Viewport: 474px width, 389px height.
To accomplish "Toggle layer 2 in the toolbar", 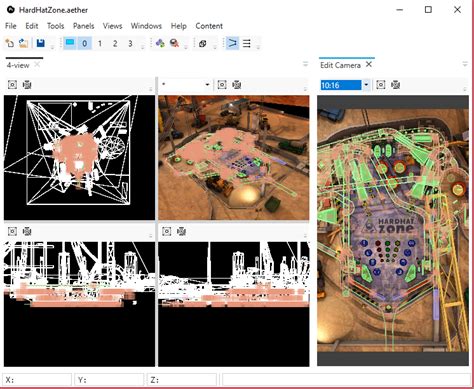I will (x=115, y=43).
